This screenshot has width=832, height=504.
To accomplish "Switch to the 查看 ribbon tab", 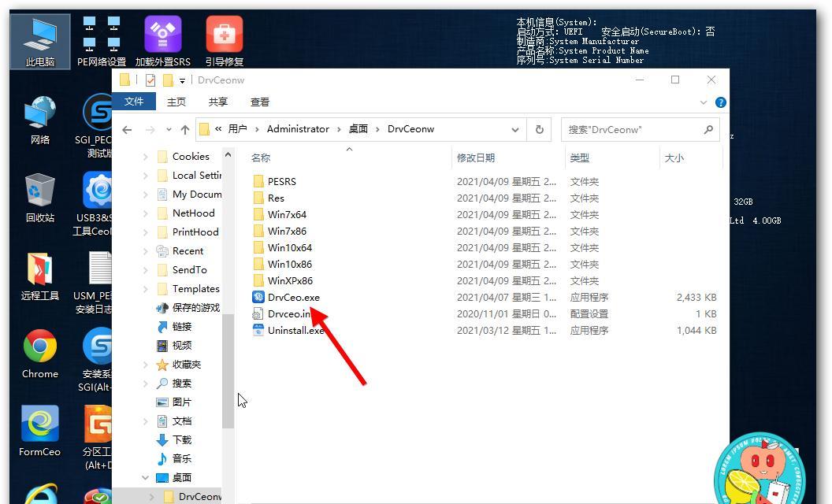I will click(x=260, y=102).
